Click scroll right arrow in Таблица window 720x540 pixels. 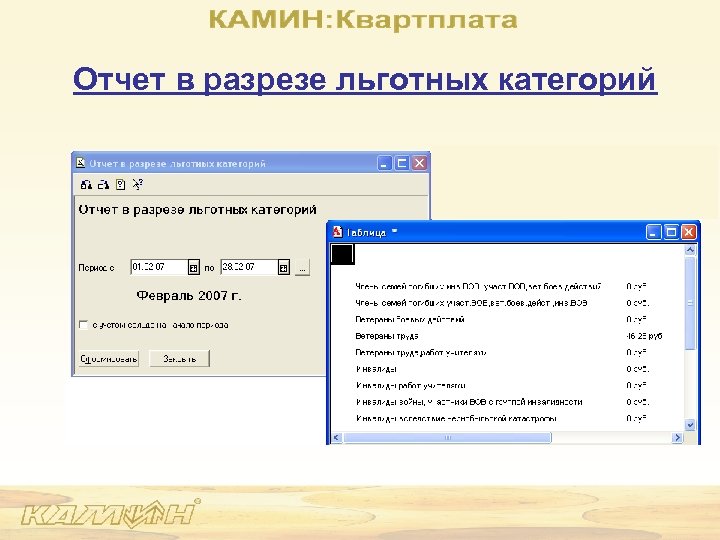677,438
